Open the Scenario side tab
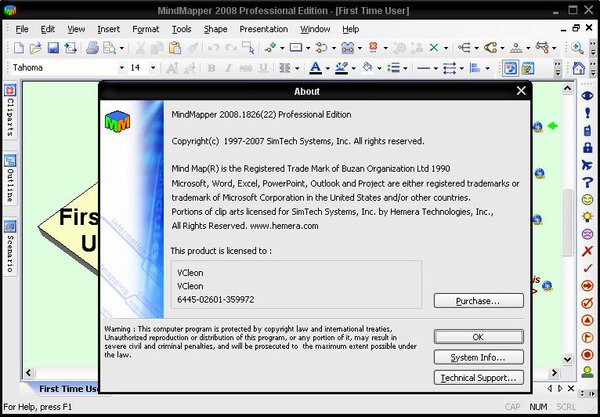This screenshot has width=600, height=417. 10,246
